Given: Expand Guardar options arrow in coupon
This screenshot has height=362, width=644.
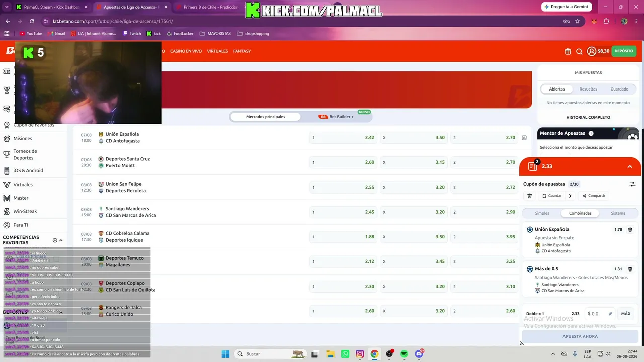Looking at the screenshot, I should (x=570, y=196).
